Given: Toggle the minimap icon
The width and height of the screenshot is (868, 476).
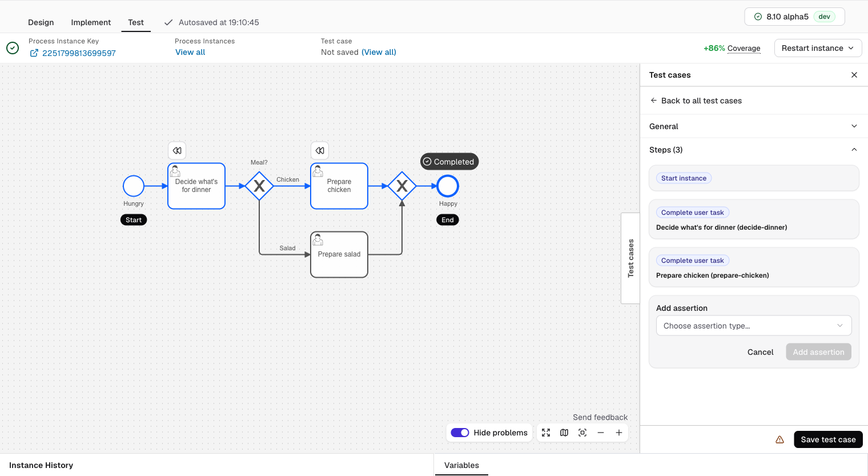Looking at the screenshot, I should [x=564, y=433].
